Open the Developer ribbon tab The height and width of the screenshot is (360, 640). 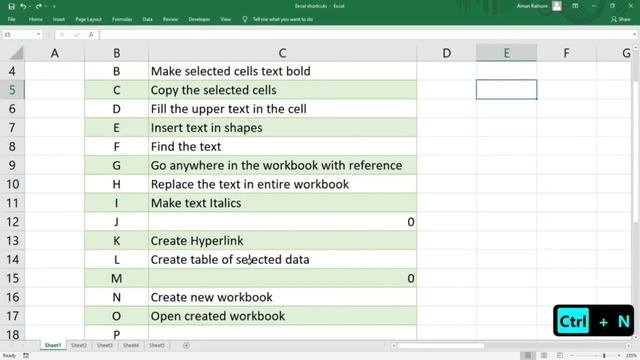coord(199,19)
